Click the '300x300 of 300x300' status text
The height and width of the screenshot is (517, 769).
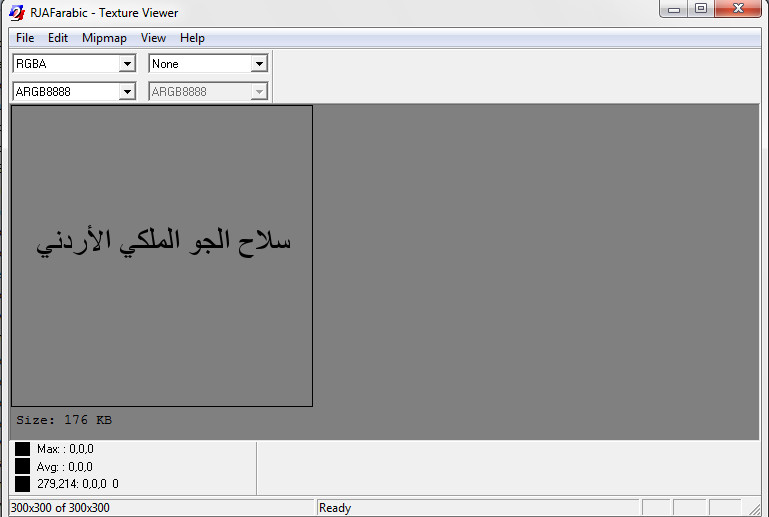[60, 508]
